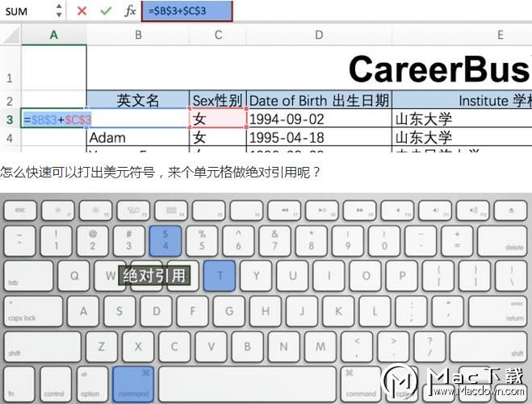Click the 英文名 header cell
This screenshot has width=532, height=404.
(138, 101)
